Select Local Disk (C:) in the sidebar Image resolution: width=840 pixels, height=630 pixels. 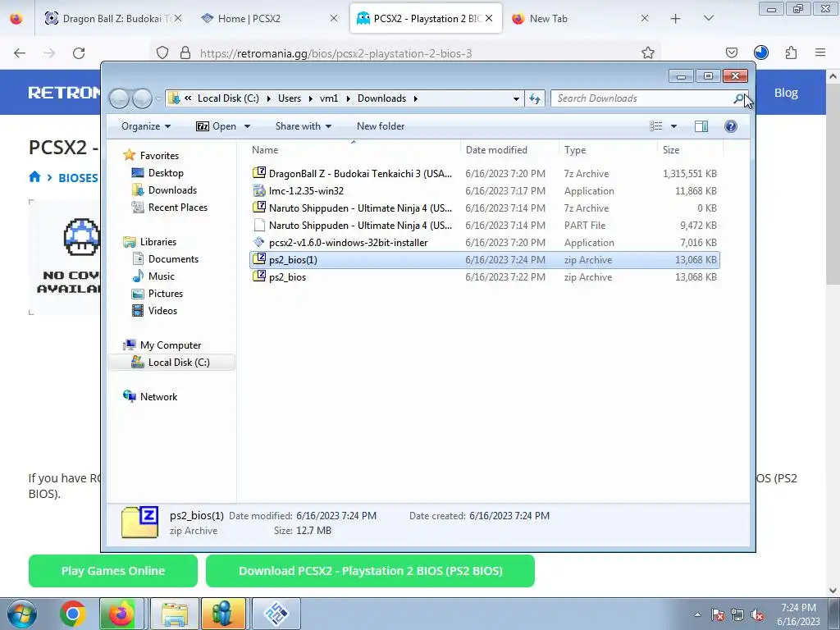click(171, 362)
